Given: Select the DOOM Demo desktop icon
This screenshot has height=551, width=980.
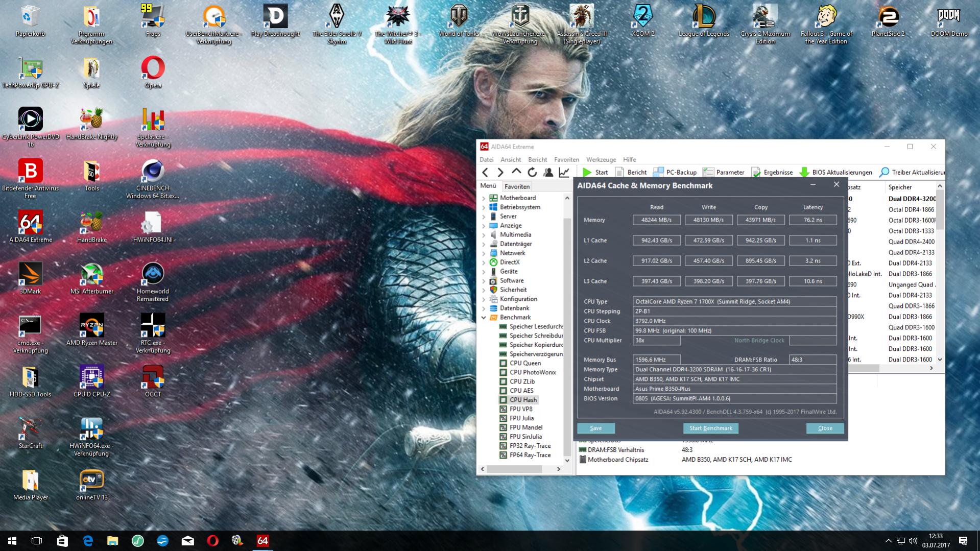Looking at the screenshot, I should pyautogui.click(x=949, y=21).
